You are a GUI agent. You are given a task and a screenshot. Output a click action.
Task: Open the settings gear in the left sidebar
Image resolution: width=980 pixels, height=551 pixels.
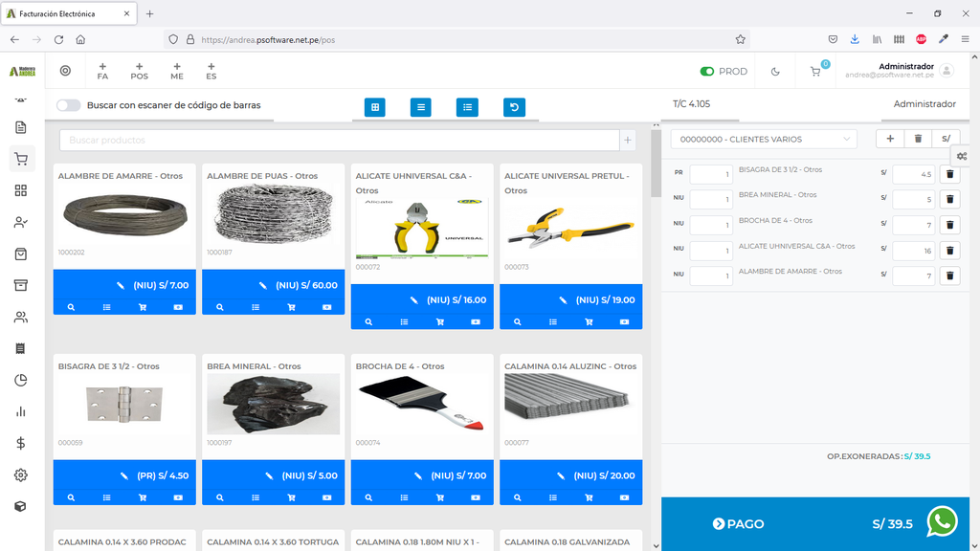click(x=21, y=475)
